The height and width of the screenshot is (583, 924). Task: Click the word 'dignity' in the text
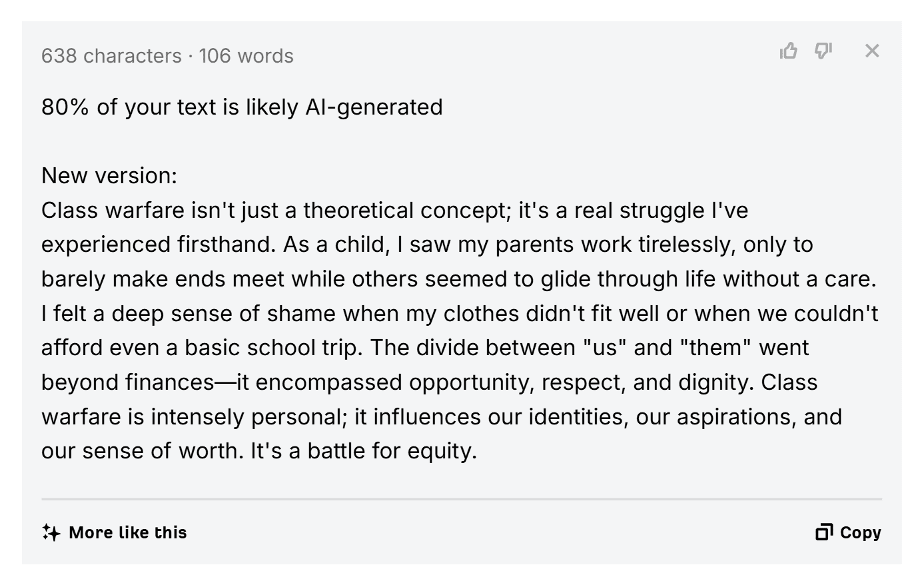(x=714, y=382)
